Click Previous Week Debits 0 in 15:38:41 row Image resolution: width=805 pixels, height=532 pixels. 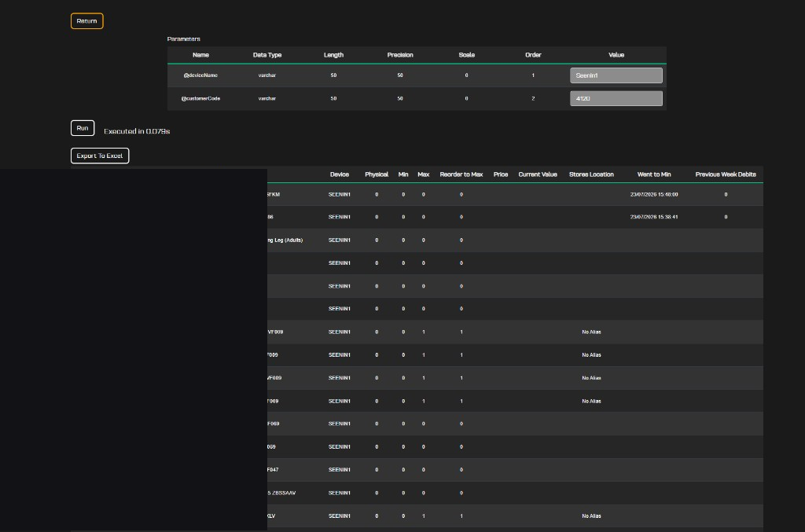[726, 217]
